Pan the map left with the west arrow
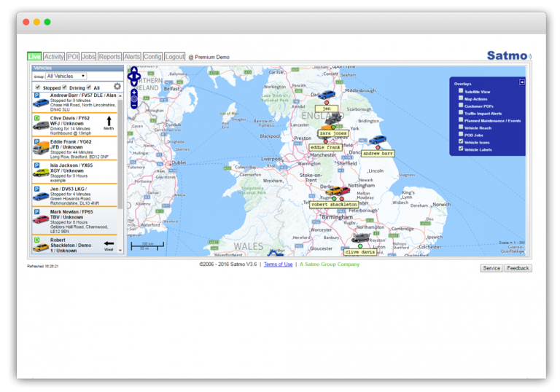560x392 pixels. pyautogui.click(x=130, y=76)
